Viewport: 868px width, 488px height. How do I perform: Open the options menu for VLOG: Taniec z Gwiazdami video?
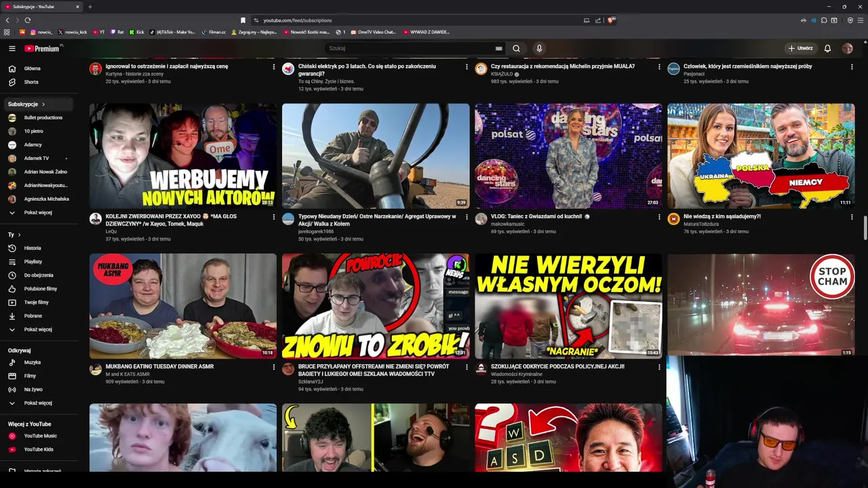click(x=659, y=218)
